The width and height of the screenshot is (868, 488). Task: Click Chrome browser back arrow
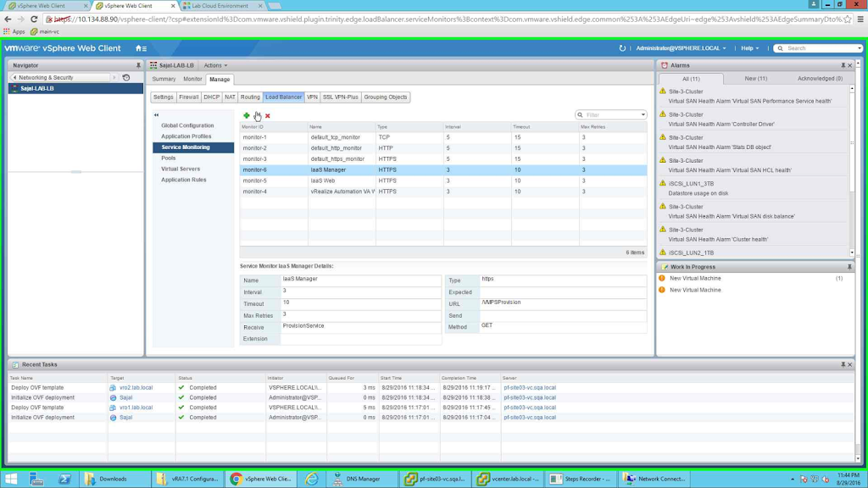click(8, 19)
